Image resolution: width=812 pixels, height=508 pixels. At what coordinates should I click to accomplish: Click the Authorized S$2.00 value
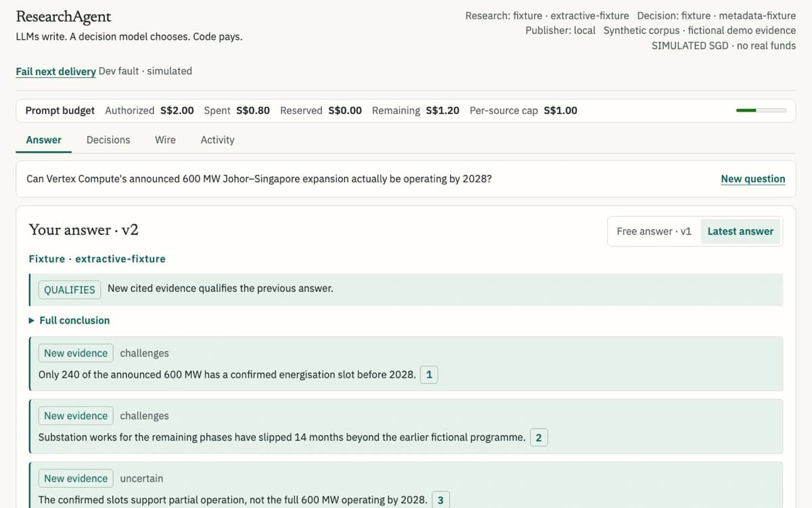[x=177, y=110]
